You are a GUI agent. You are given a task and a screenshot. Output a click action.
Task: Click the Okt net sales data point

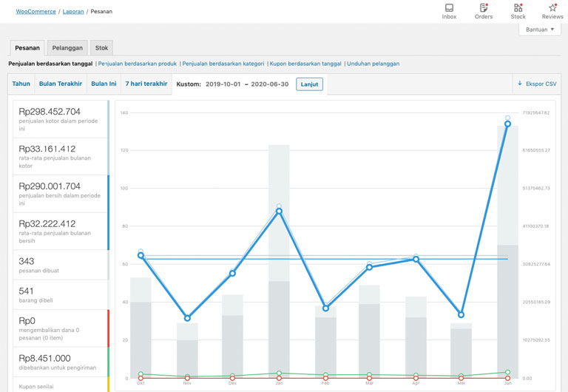pos(141,255)
